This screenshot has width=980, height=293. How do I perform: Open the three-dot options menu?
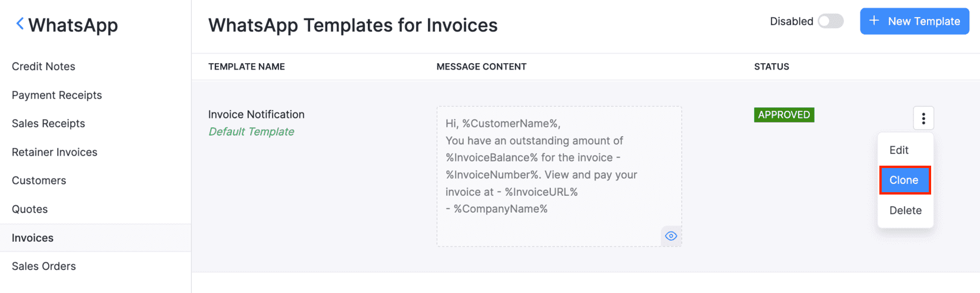click(923, 118)
